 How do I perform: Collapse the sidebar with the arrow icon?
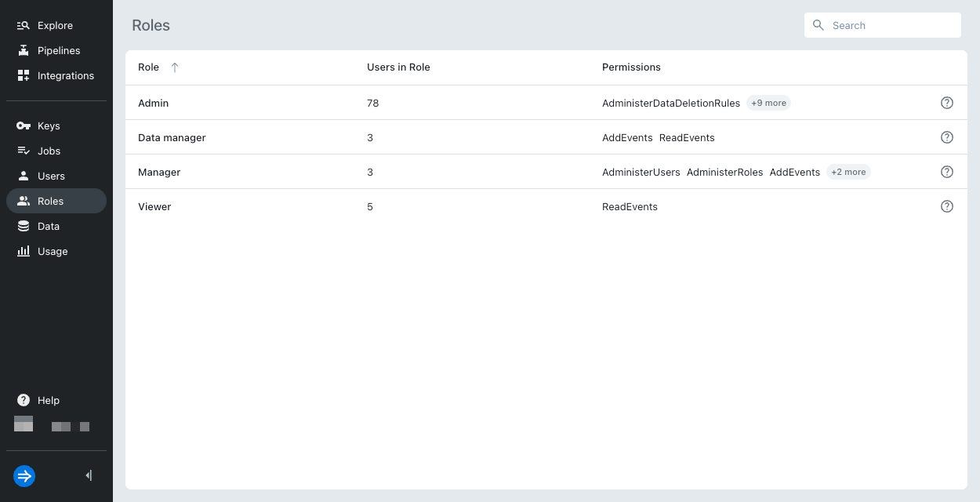[x=89, y=475]
